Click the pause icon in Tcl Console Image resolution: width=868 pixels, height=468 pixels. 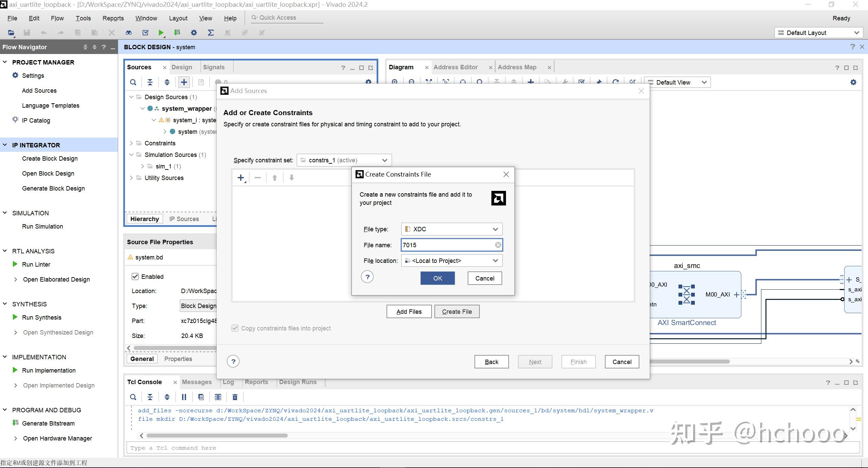184,397
